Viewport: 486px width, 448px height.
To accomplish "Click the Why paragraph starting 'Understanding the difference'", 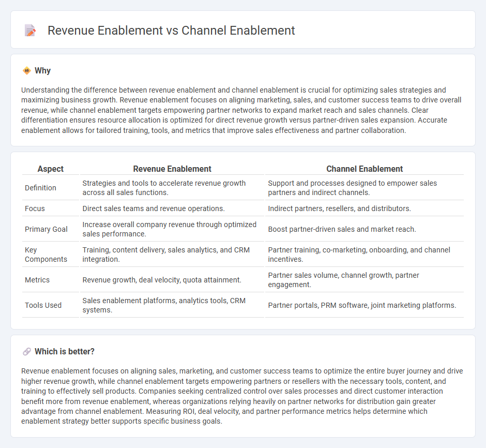I will point(241,110).
